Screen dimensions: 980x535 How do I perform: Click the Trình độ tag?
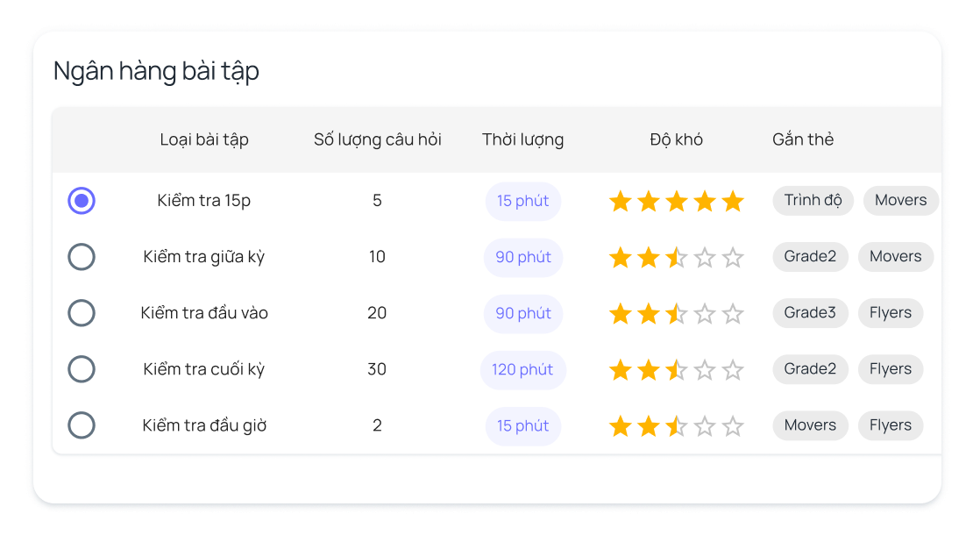tap(813, 201)
